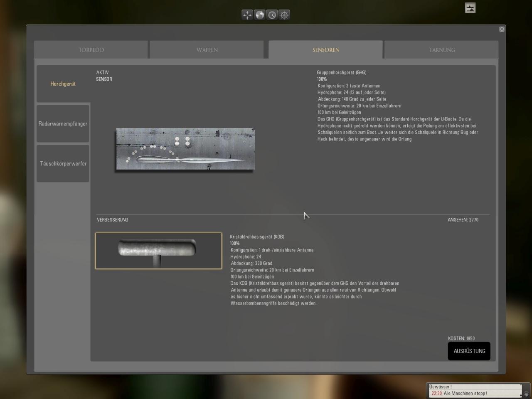Select the KDB hydrophone upgrade thumbnail
The image size is (532, 399).
(x=159, y=251)
